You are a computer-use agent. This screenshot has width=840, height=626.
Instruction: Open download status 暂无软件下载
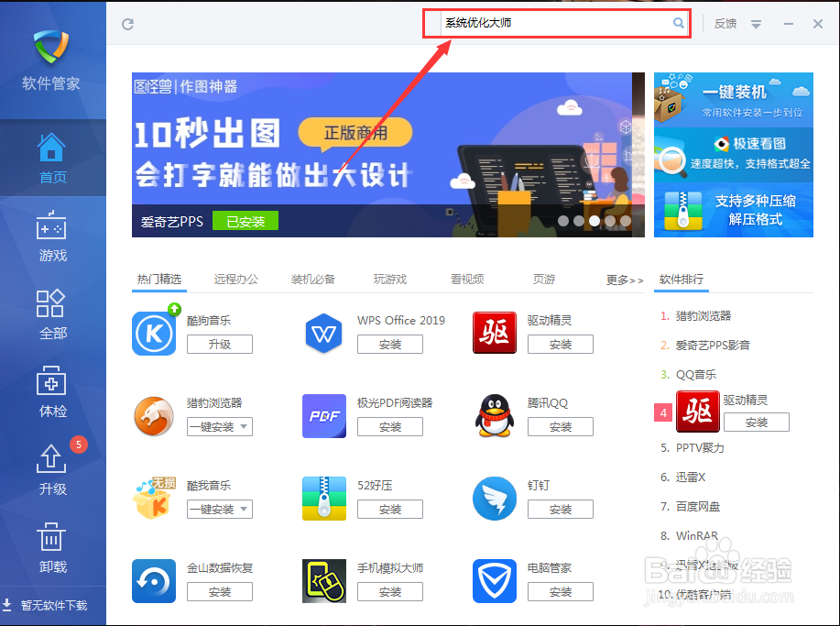tap(46, 605)
